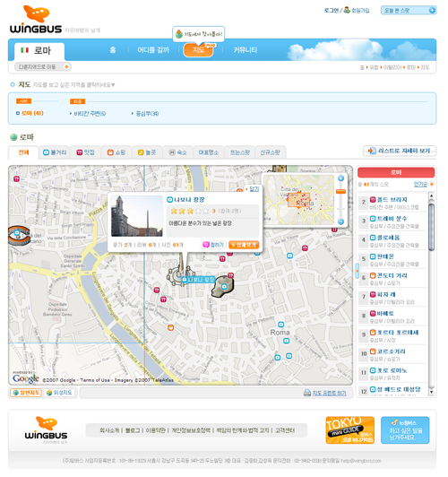Select 코르소거리 in the spot list
This screenshot has height=477, width=448.
tap(392, 355)
